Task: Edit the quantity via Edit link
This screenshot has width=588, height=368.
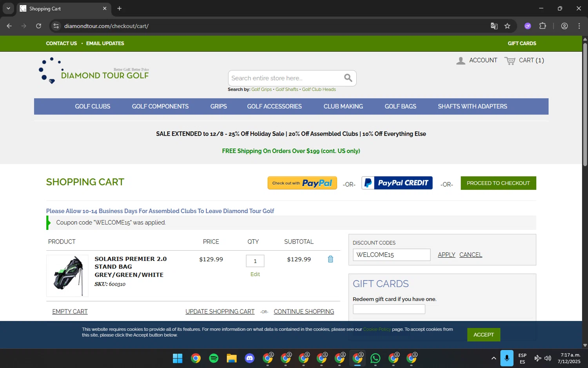Action: pos(255,274)
